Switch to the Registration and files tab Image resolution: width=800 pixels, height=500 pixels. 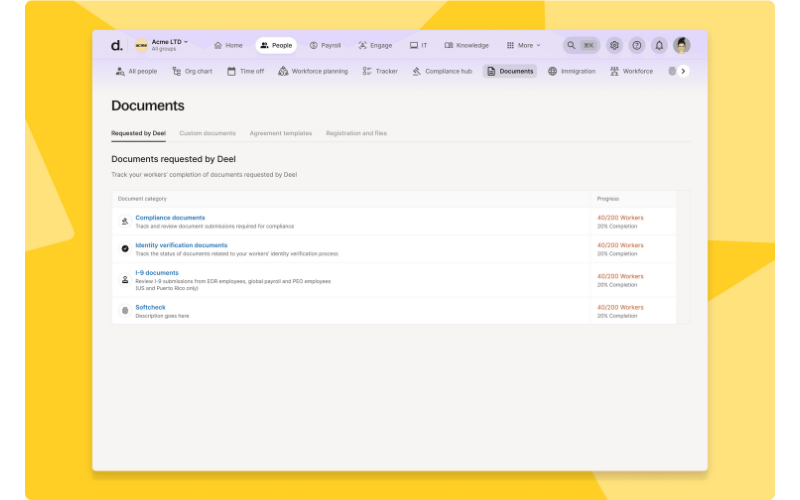pos(356,133)
